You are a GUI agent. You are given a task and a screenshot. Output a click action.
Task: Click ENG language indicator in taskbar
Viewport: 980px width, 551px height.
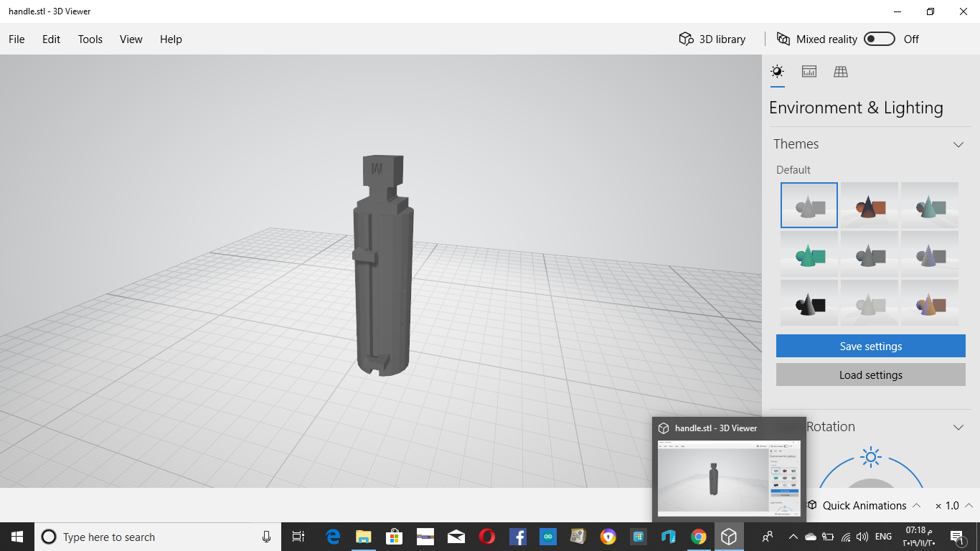tap(883, 537)
